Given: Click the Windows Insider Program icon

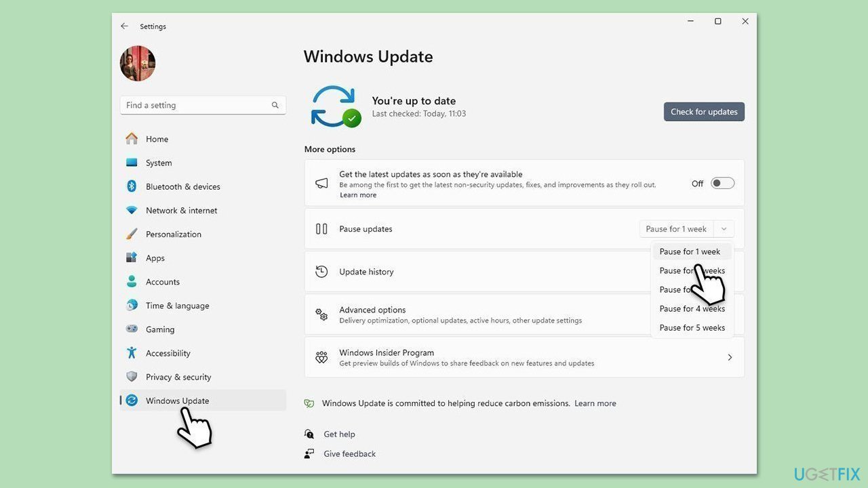Looking at the screenshot, I should tap(321, 357).
